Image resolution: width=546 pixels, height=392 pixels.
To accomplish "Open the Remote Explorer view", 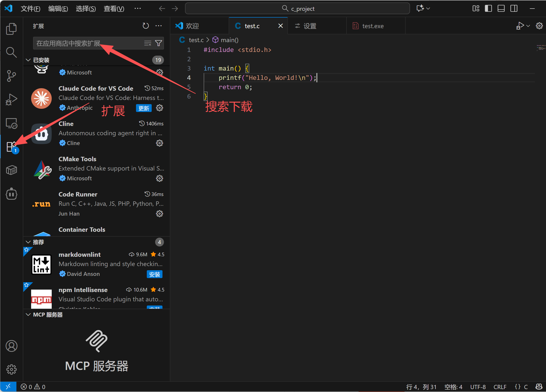I will tap(11, 123).
